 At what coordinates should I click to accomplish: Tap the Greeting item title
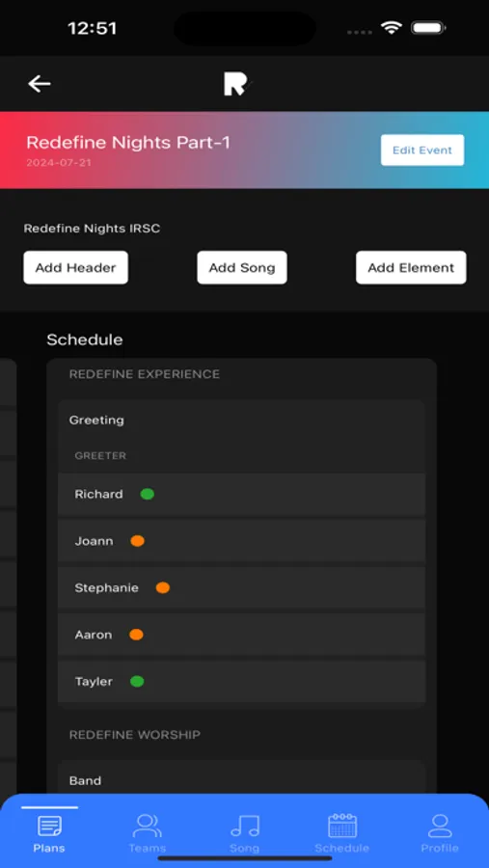point(96,420)
